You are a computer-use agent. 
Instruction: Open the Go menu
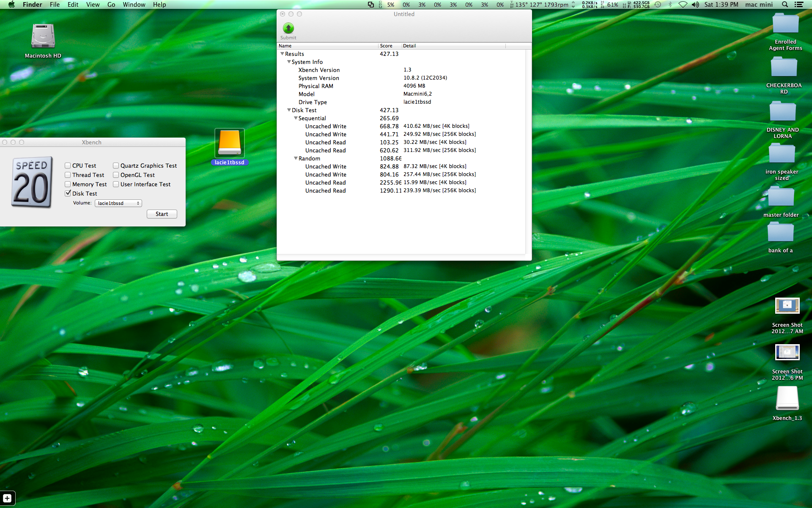111,5
